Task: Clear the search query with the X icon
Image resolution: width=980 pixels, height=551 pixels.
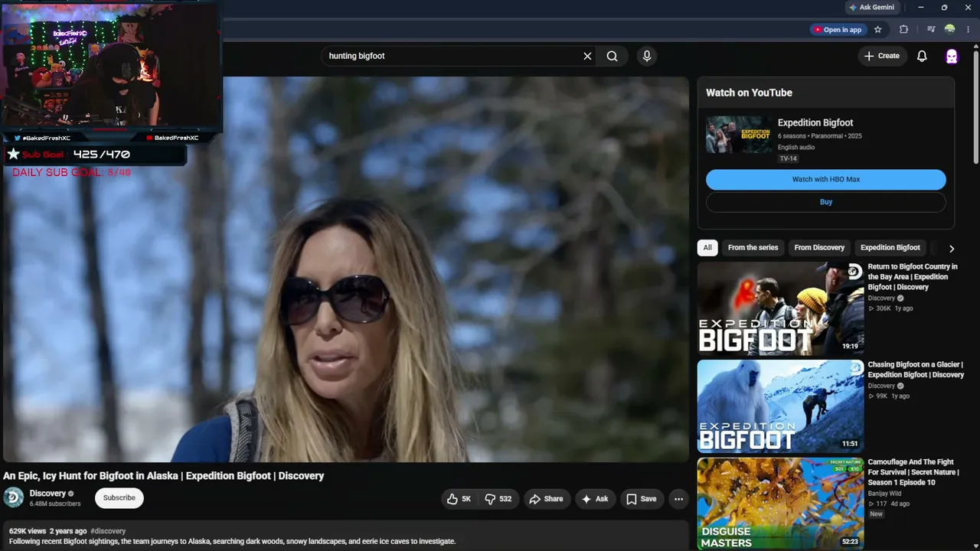Action: click(587, 56)
